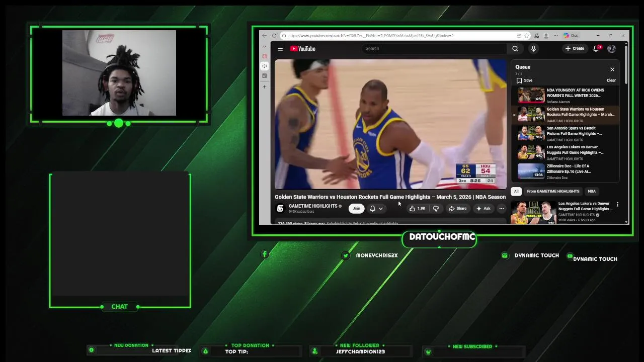Go to the YouTube logo home link

[x=302, y=49]
